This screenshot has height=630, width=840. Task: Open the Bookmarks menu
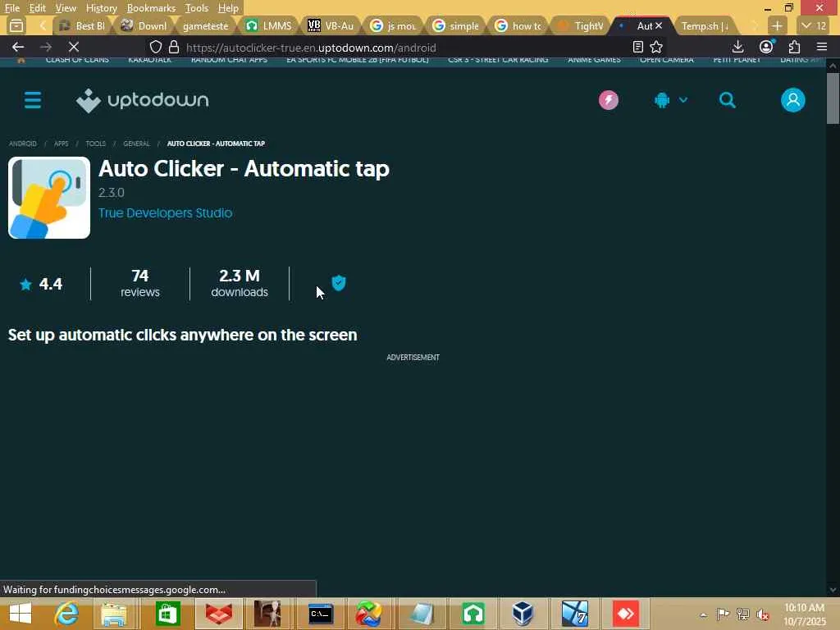151,8
